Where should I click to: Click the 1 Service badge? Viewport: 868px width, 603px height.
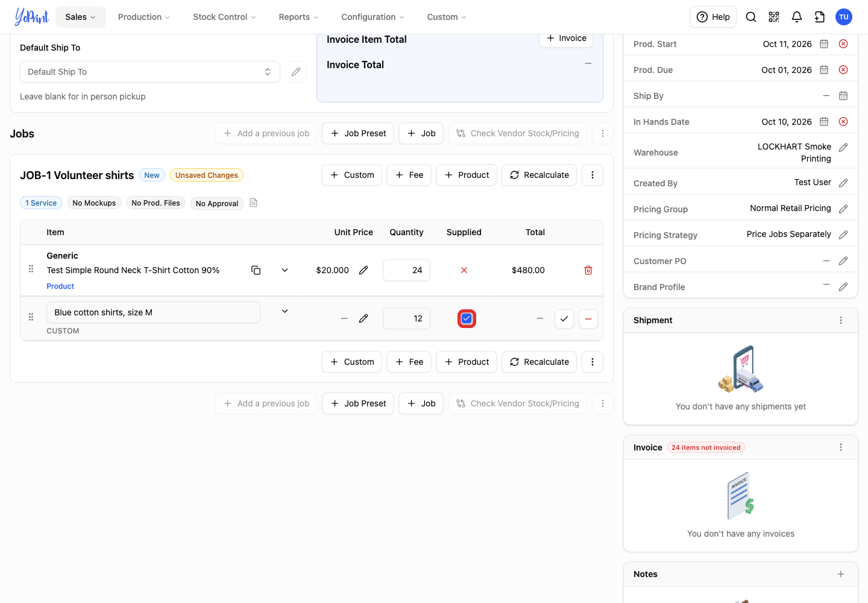coord(41,203)
